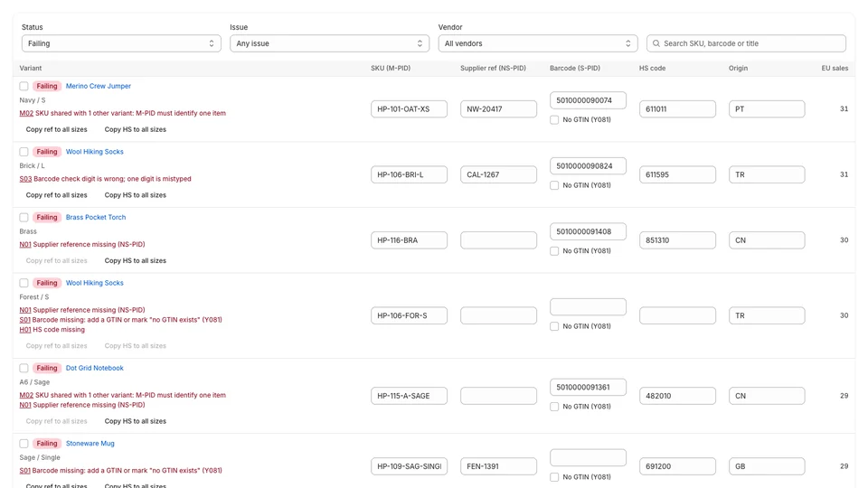This screenshot has width=868, height=488.
Task: Select the Merino Crew Jumper row checkbox
Action: (24, 86)
